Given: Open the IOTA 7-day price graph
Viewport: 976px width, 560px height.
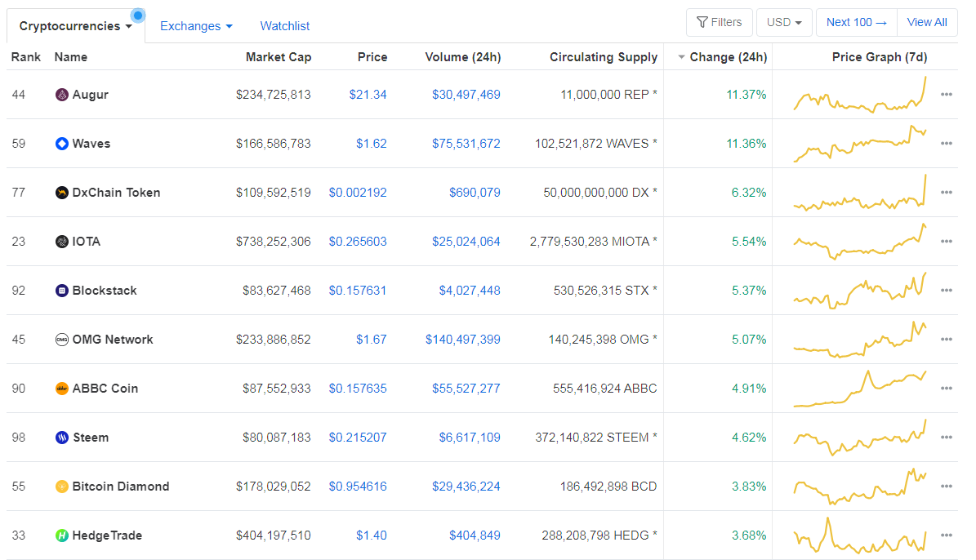Looking at the screenshot, I should pyautogui.click(x=859, y=242).
